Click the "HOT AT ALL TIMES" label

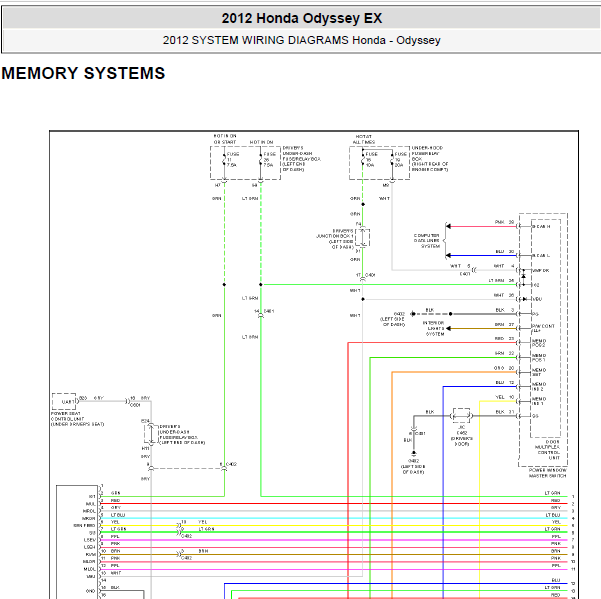363,139
